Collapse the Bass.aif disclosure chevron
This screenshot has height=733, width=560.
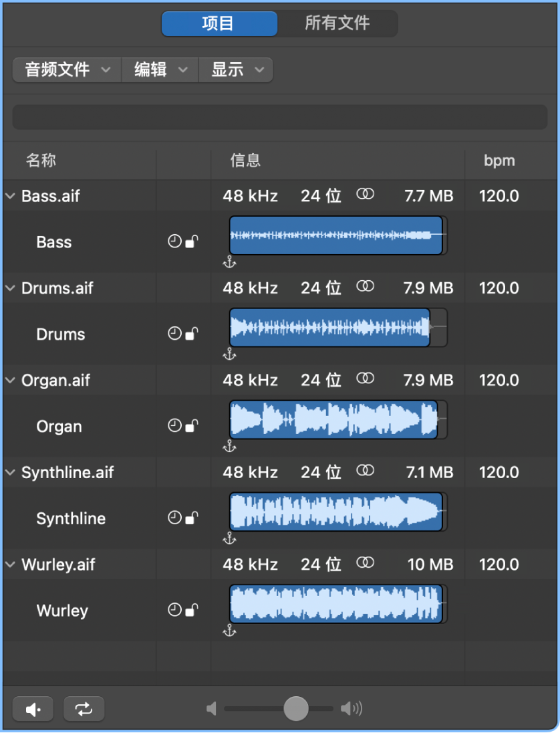click(x=10, y=196)
